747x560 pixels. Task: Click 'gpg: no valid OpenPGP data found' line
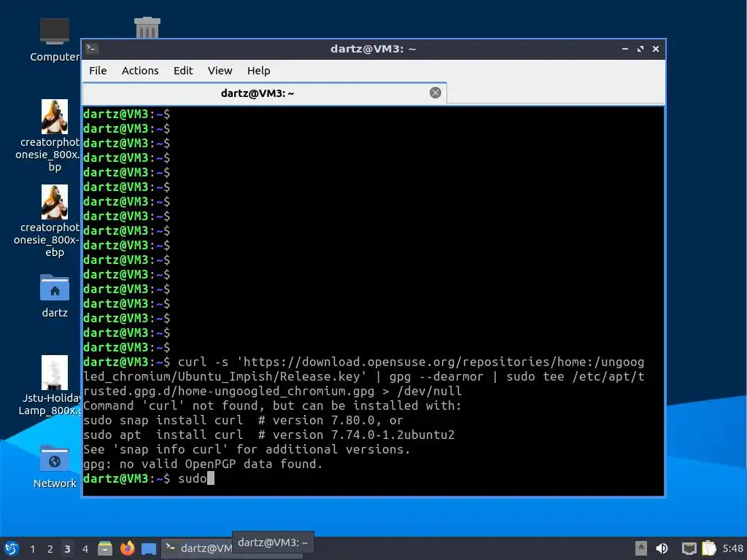203,464
